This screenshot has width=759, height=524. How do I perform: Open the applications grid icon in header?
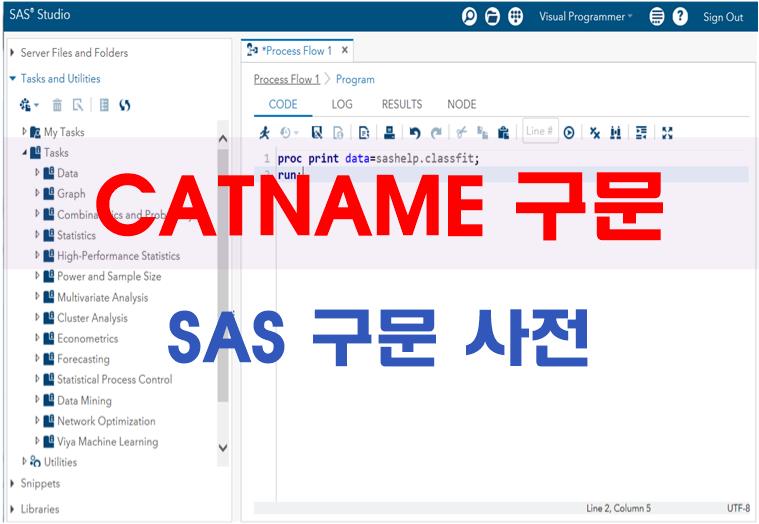tap(516, 17)
